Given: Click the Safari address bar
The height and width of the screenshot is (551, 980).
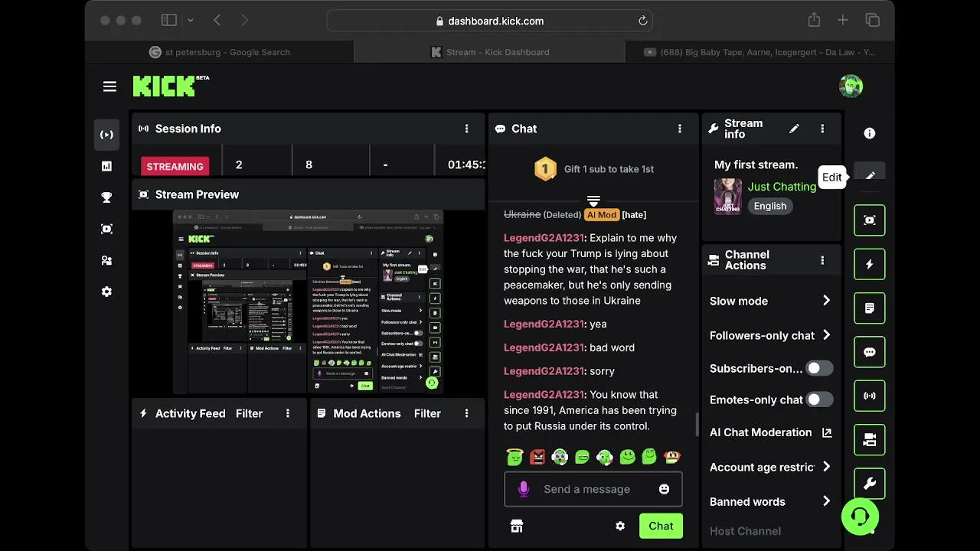Looking at the screenshot, I should click(490, 21).
